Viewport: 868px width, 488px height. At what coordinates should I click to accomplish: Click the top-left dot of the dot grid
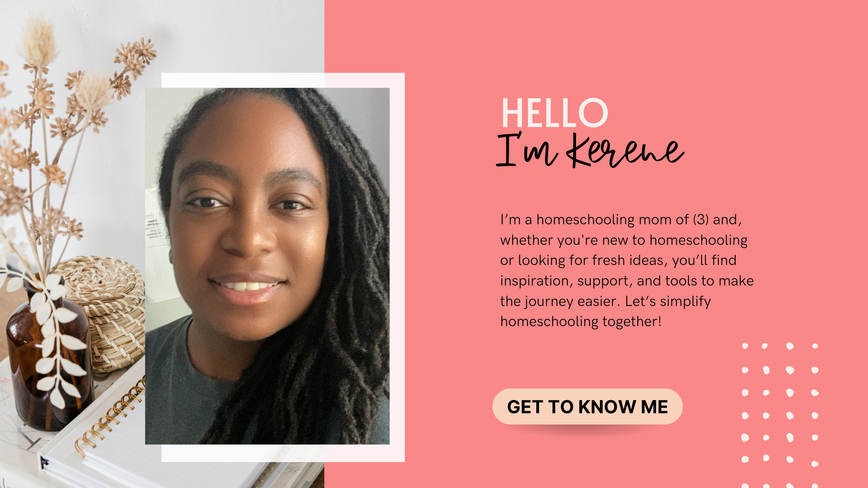coord(745,346)
